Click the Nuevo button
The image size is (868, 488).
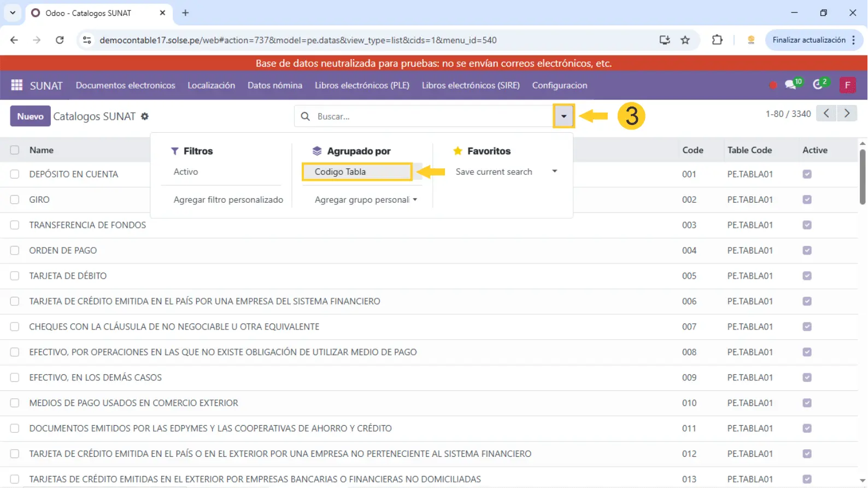point(30,116)
